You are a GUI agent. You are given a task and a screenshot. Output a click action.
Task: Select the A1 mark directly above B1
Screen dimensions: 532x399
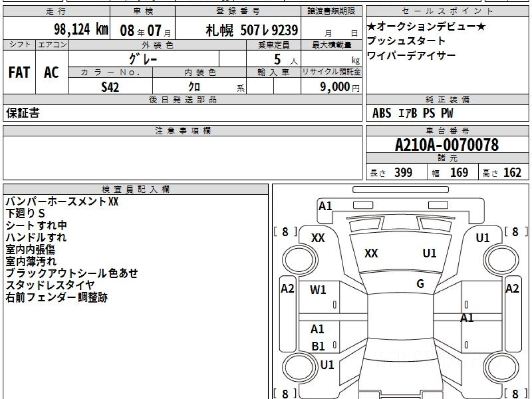(317, 329)
